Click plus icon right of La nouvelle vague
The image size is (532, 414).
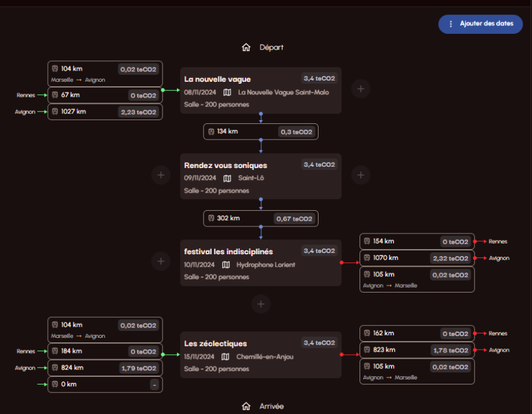(361, 89)
